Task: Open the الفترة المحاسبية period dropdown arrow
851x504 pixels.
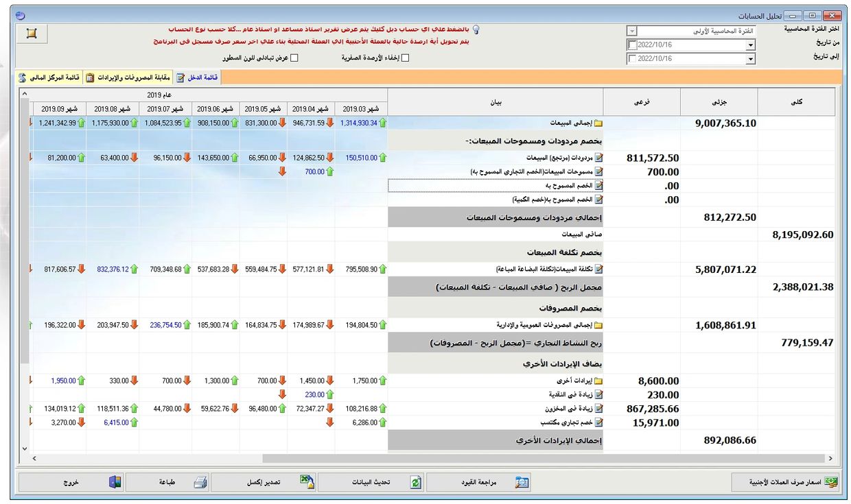Action: (631, 32)
